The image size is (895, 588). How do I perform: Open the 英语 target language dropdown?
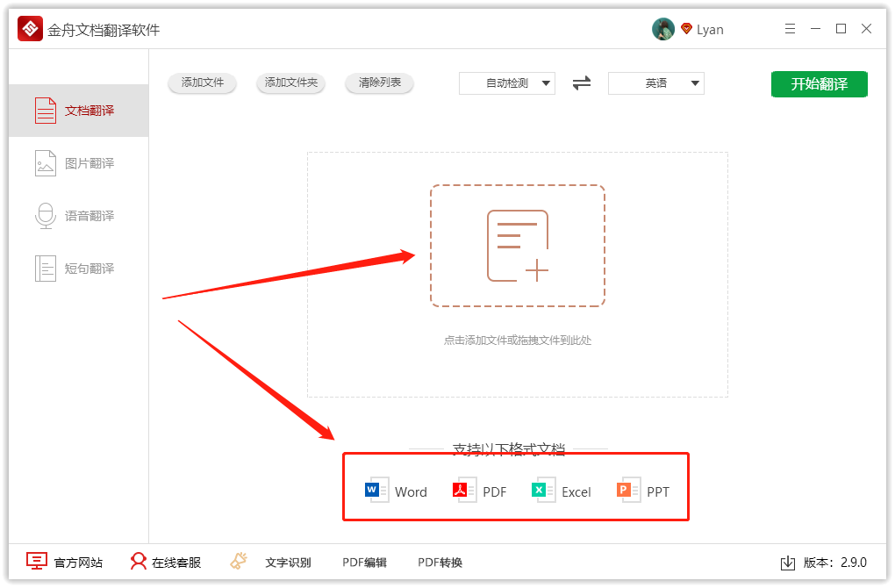tap(656, 83)
